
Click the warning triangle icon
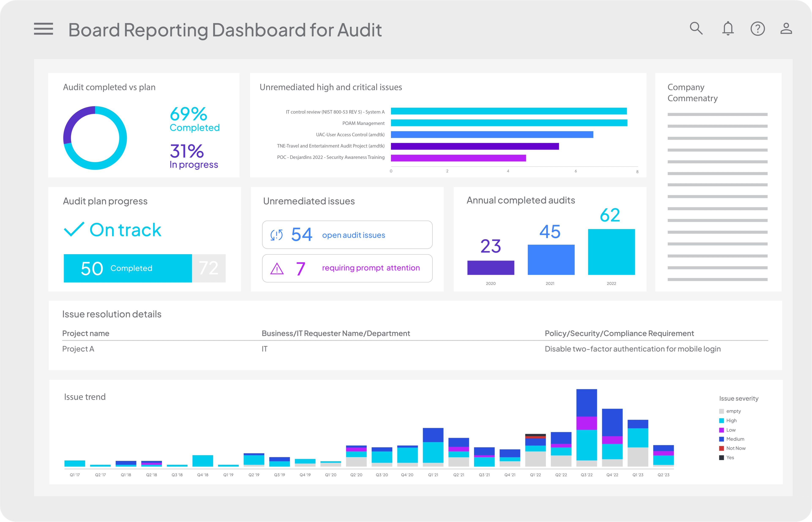click(277, 269)
